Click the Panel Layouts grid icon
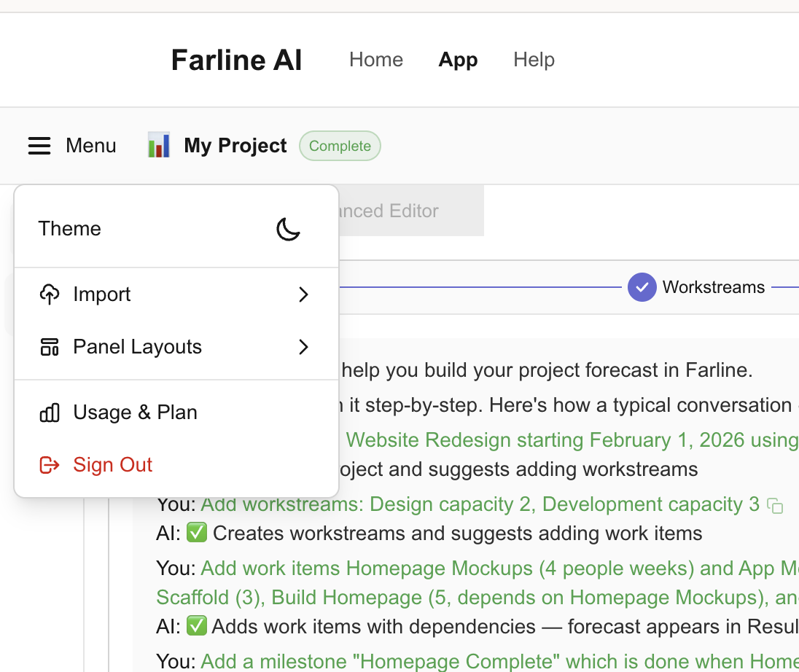 tap(49, 346)
